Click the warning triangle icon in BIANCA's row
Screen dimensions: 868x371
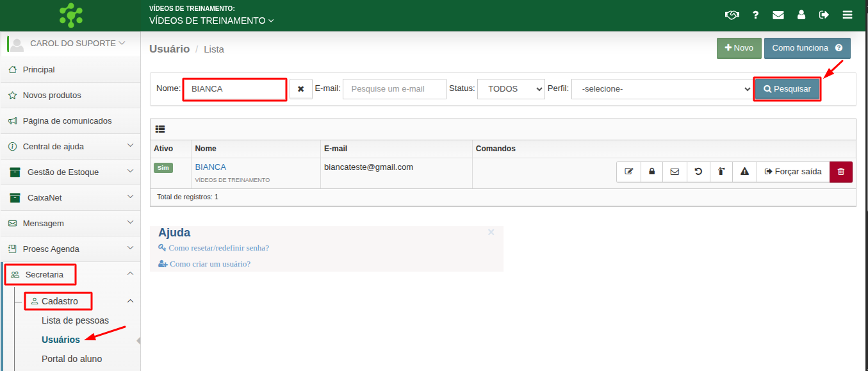click(x=744, y=172)
